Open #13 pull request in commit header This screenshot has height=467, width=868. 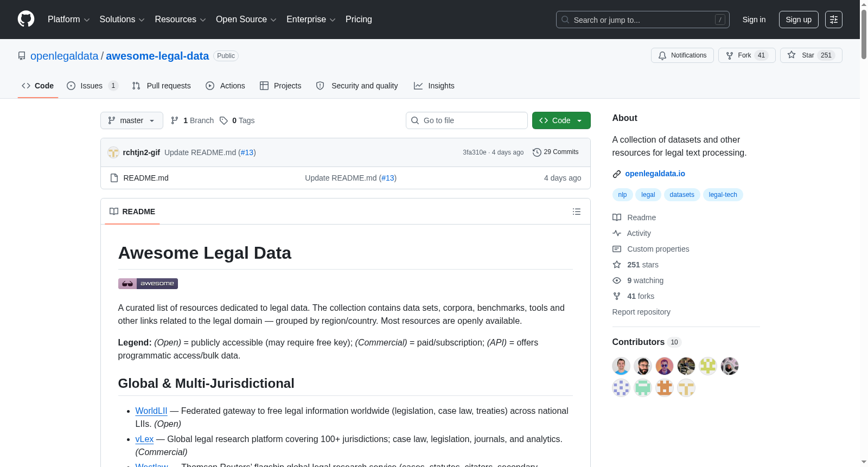[247, 152]
